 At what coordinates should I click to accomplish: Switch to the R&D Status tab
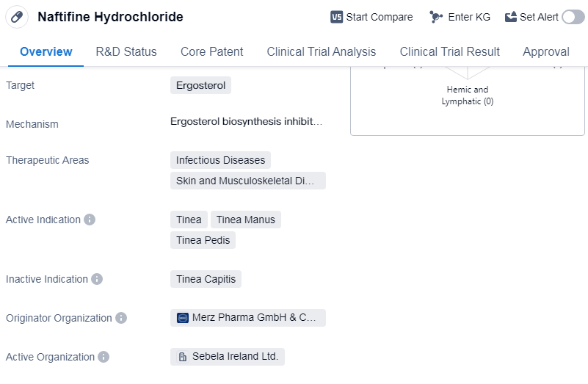click(x=126, y=51)
